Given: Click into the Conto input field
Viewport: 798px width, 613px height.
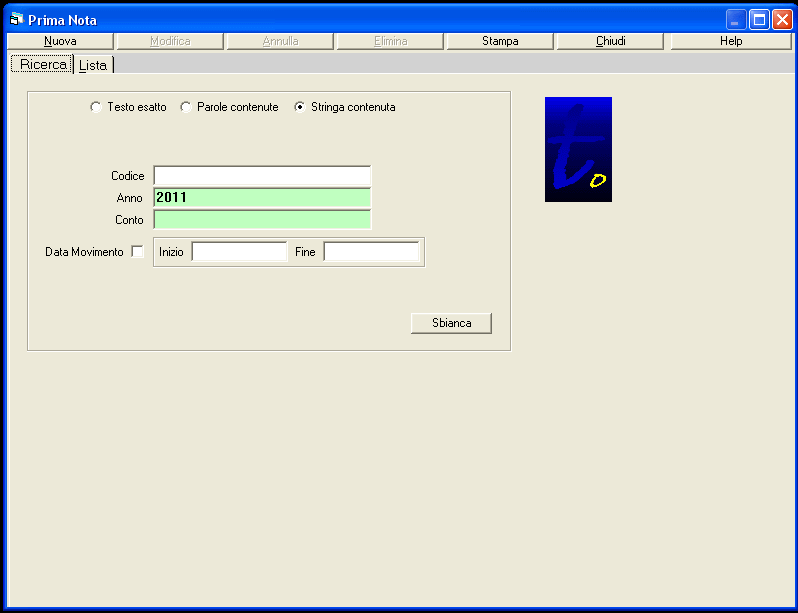Looking at the screenshot, I should (262, 220).
